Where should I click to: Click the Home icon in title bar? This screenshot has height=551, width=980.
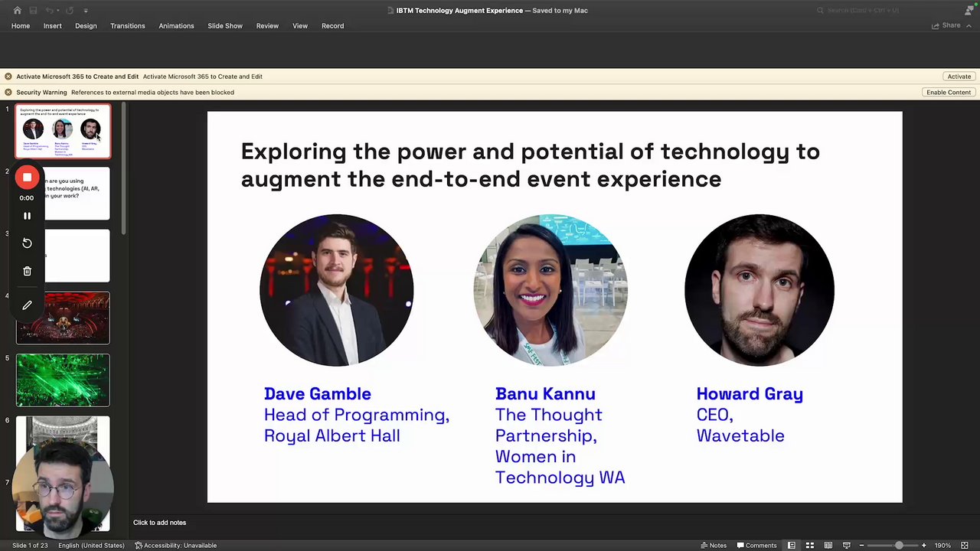coord(17,10)
